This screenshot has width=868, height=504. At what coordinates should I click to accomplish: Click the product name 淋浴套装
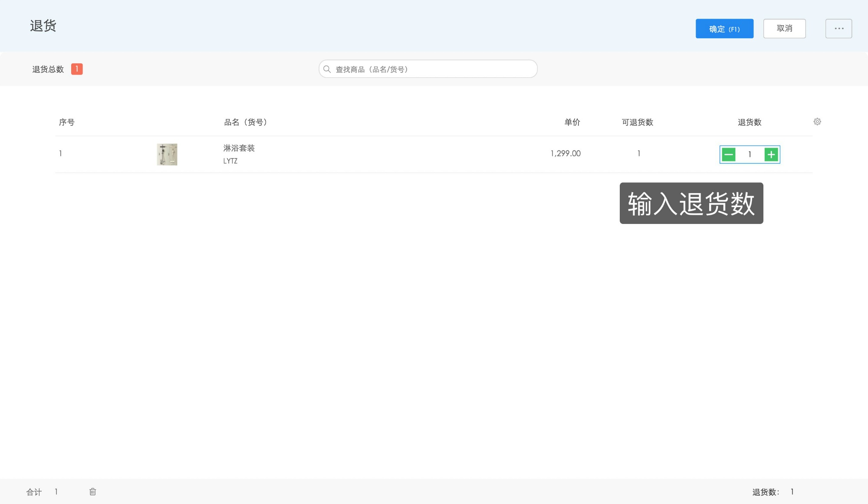tap(238, 148)
